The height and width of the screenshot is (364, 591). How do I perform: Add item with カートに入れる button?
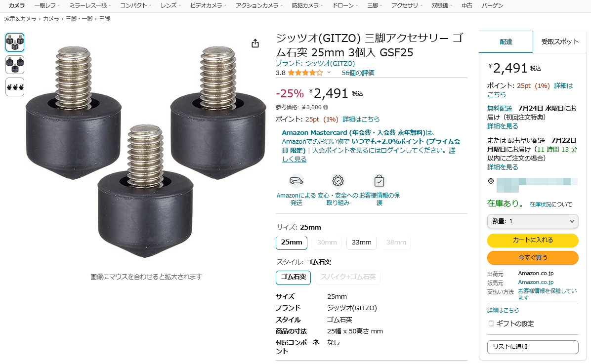pos(533,240)
